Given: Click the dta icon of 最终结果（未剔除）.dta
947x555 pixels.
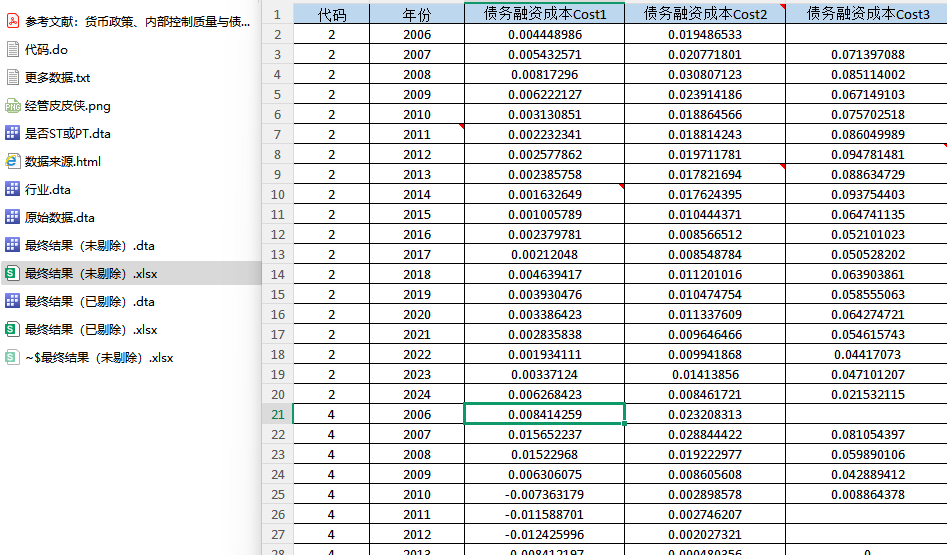Looking at the screenshot, I should click(x=13, y=245).
